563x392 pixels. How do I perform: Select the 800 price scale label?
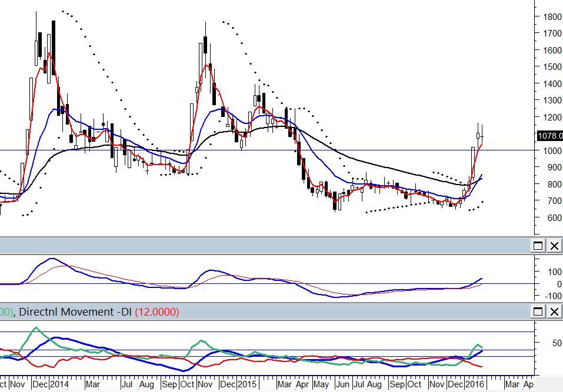pos(555,185)
